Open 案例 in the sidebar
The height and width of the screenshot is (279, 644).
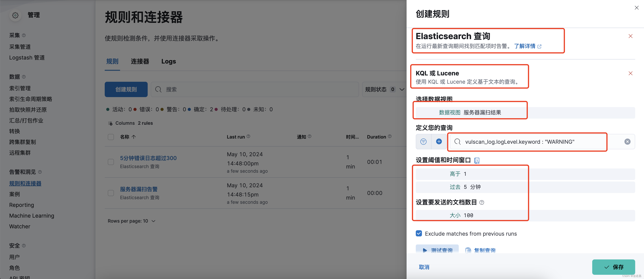pos(15,194)
